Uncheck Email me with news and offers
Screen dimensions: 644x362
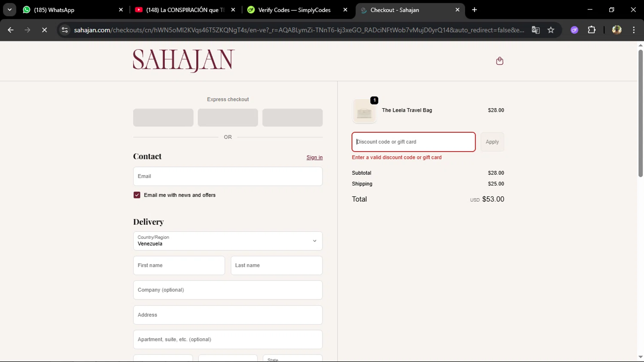(137, 195)
